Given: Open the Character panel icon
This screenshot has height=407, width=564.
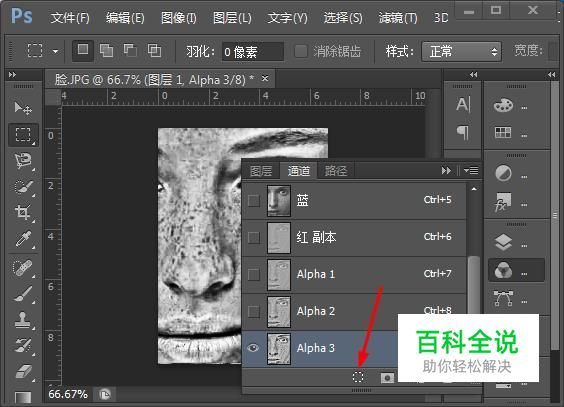Looking at the screenshot, I should (463, 105).
